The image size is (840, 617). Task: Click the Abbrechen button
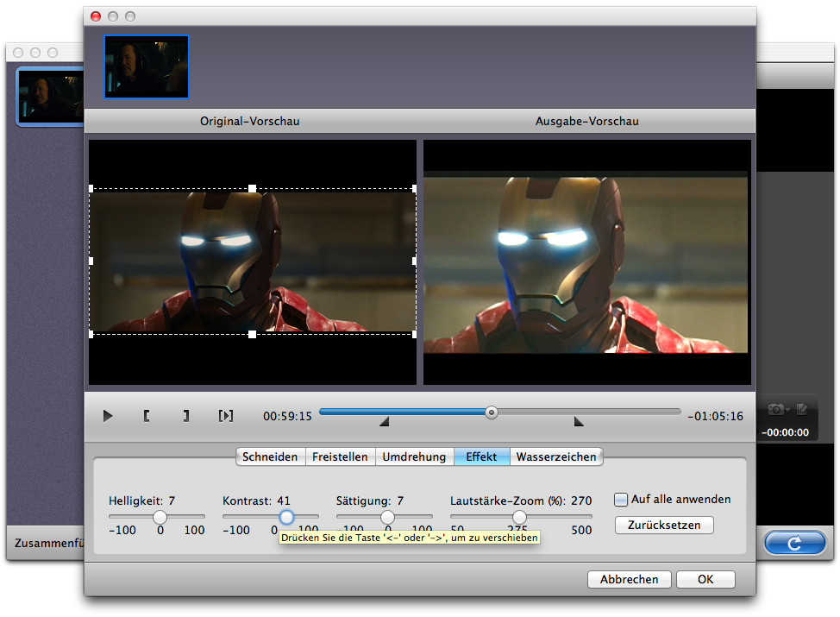click(629, 579)
